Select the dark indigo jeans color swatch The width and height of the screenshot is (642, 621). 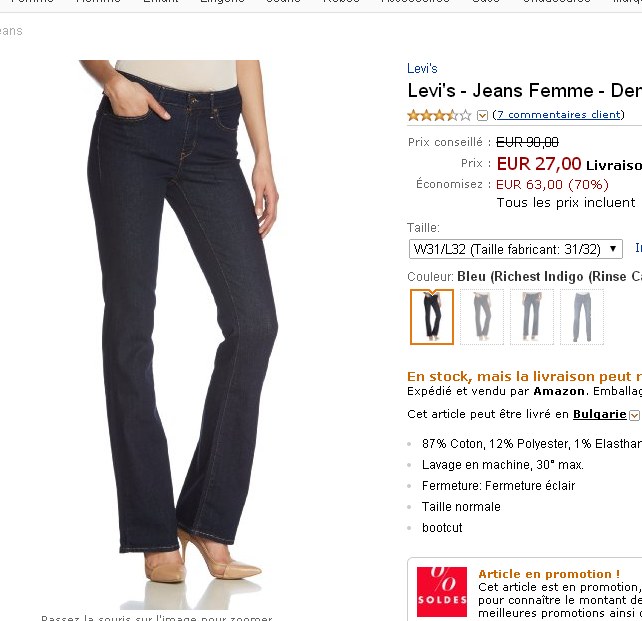coord(432,317)
